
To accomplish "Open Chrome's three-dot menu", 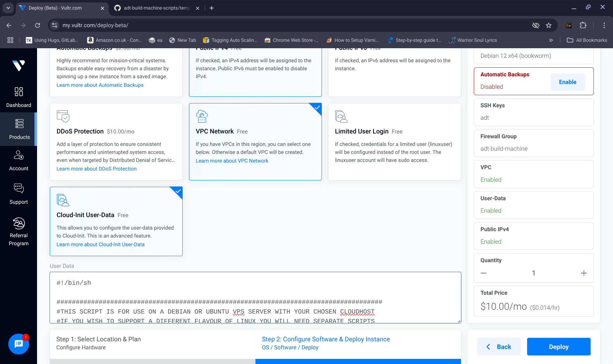I will (604, 25).
